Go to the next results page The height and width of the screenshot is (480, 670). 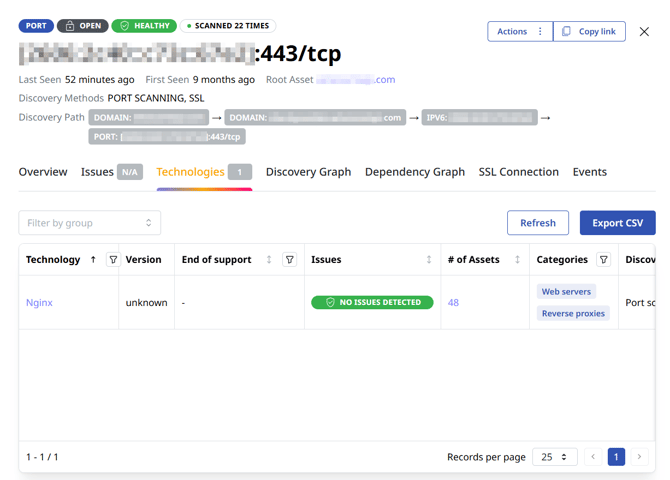click(640, 457)
